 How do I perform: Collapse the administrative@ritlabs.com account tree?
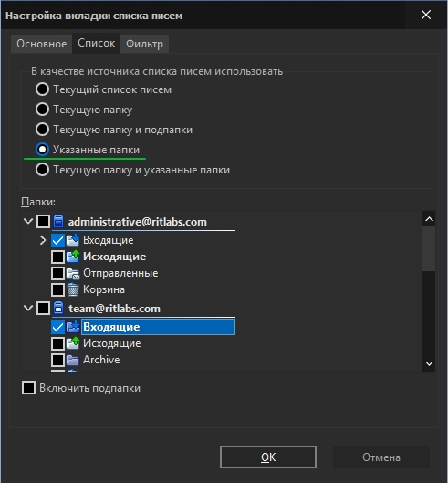pyautogui.click(x=28, y=221)
